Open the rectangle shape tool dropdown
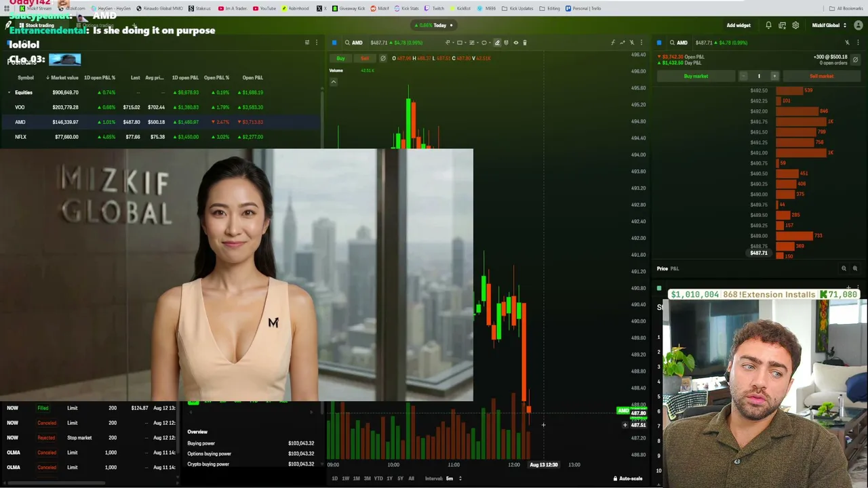This screenshot has width=868, height=488. pyautogui.click(x=461, y=43)
